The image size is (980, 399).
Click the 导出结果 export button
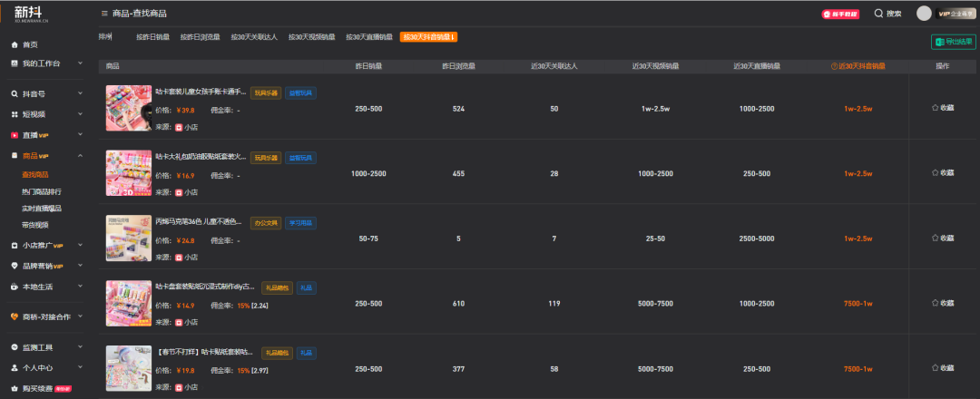click(953, 42)
